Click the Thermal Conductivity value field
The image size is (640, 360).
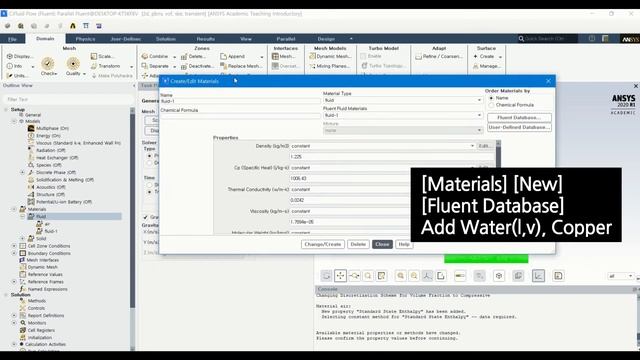350,200
